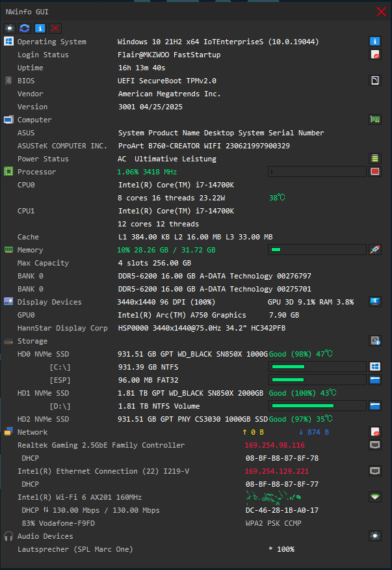392x570 pixels.
Task: Click the WPA2 PSK CCMP security text
Action: (x=274, y=523)
